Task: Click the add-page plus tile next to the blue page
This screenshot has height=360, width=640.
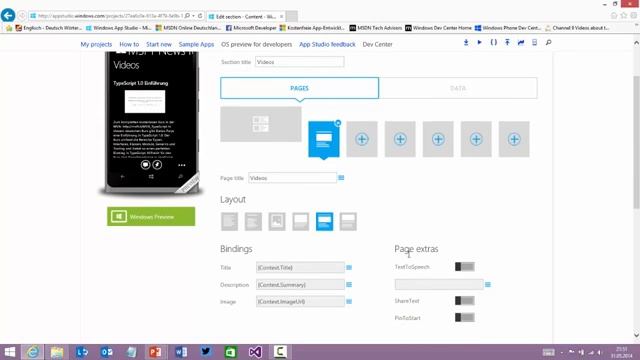Action: pos(362,139)
